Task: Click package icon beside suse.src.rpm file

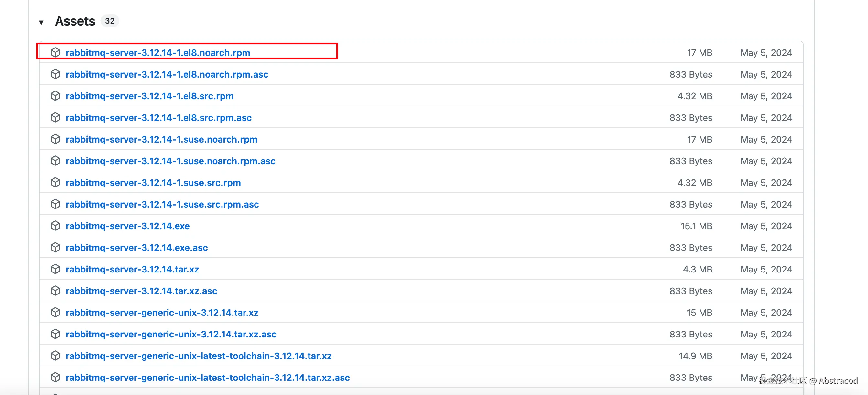Action: coord(55,183)
